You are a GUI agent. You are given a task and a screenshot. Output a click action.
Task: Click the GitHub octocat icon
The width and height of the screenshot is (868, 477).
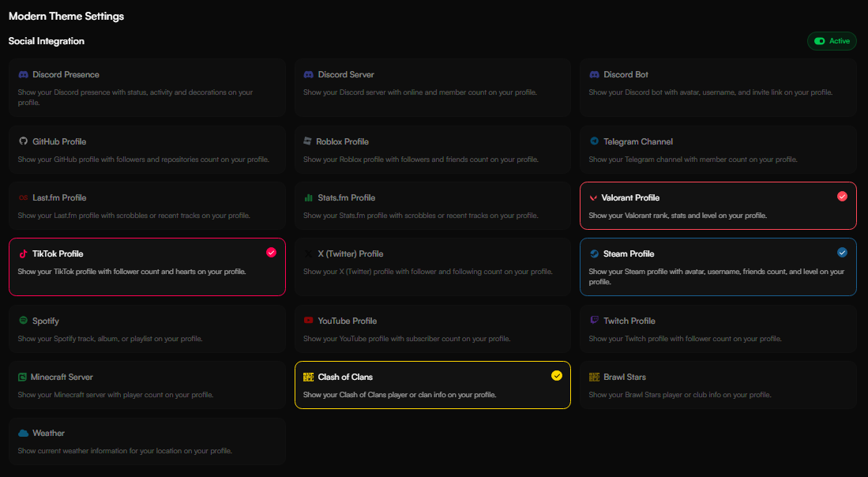pyautogui.click(x=23, y=141)
